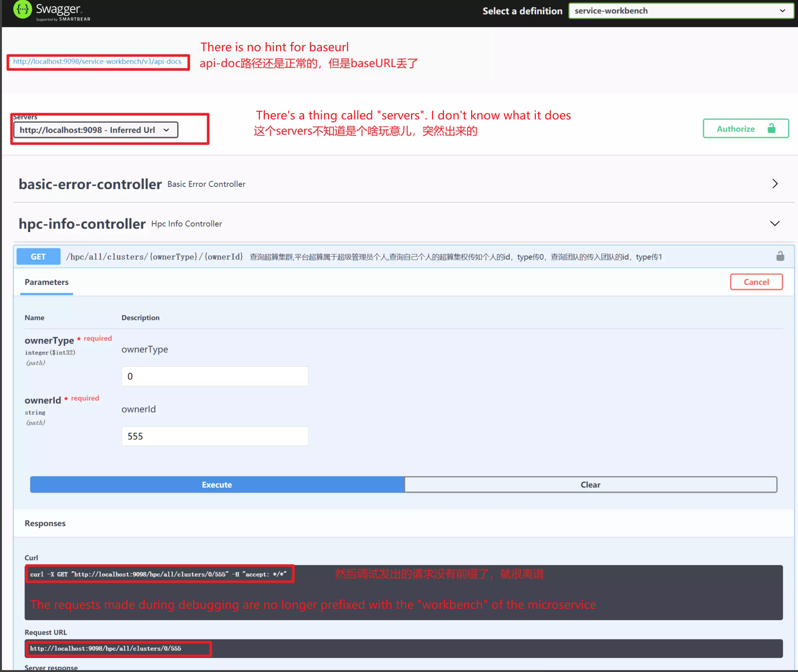Viewport: 798px width, 672px height.
Task: Click the ownerType value field
Action: point(214,376)
